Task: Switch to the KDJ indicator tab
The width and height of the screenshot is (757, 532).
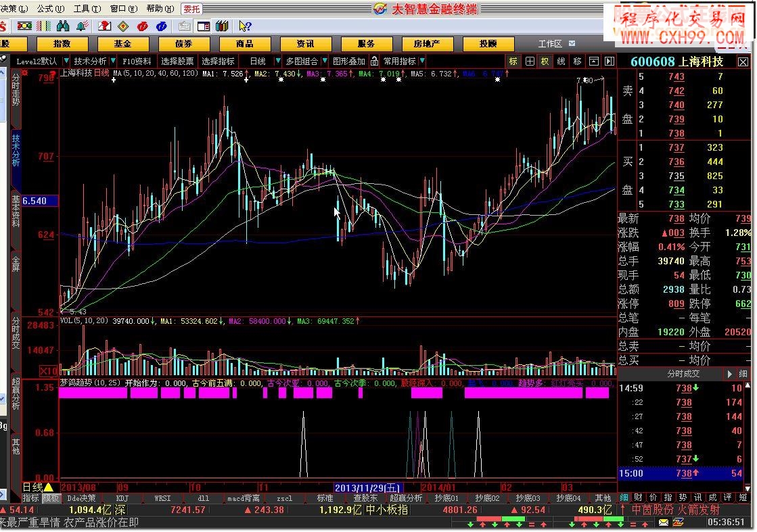Action: 122,498
